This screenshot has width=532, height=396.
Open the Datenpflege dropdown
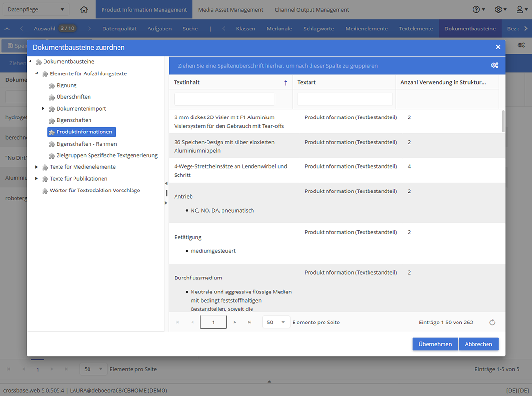point(36,10)
